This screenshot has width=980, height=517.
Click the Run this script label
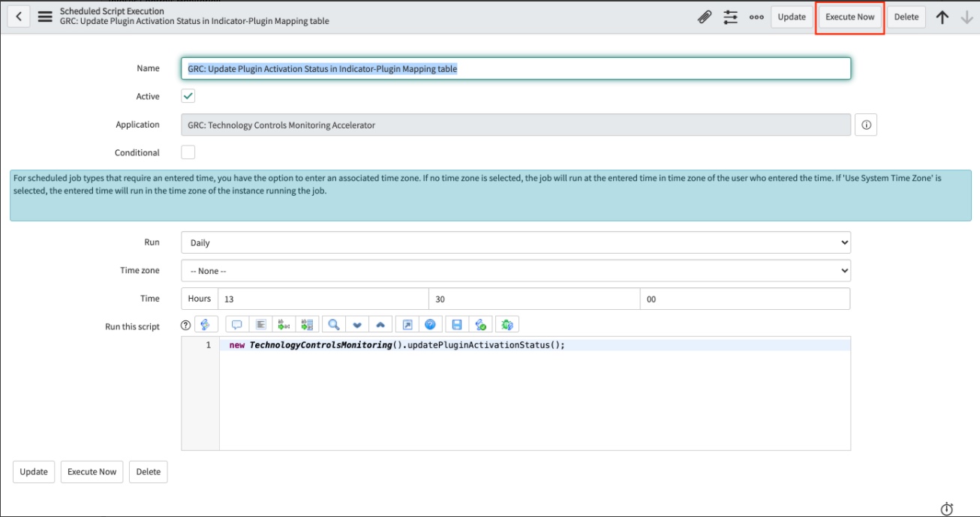[132, 326]
